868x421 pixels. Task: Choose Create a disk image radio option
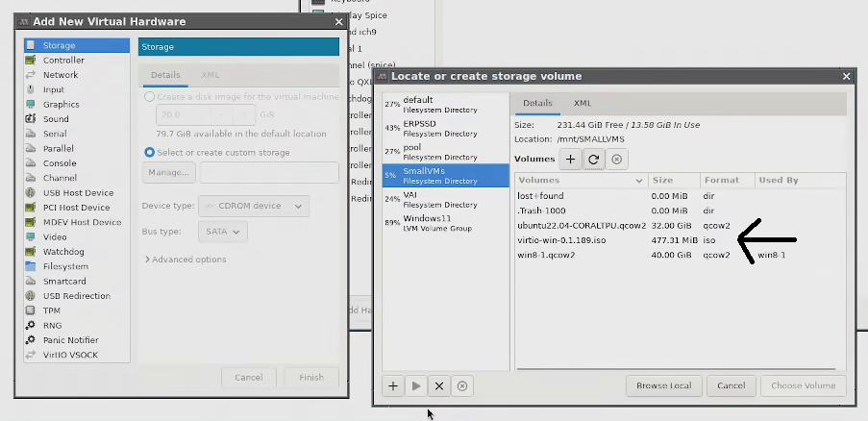(149, 97)
